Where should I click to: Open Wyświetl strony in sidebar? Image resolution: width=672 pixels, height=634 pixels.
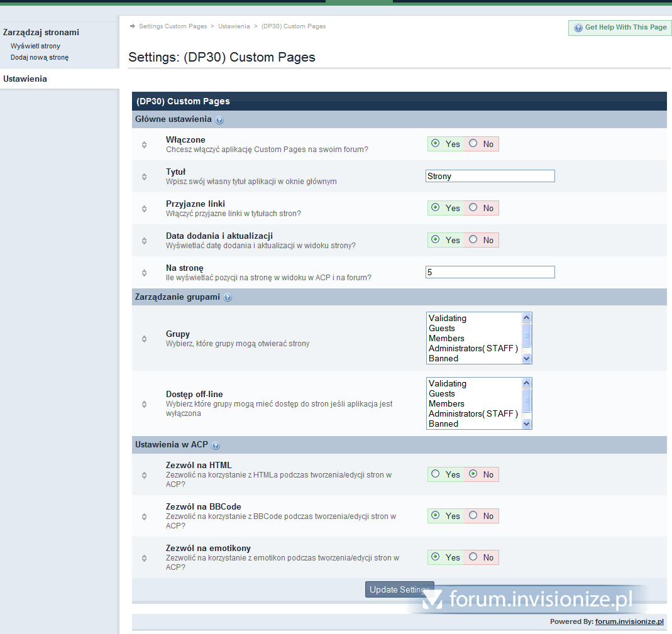35,46
